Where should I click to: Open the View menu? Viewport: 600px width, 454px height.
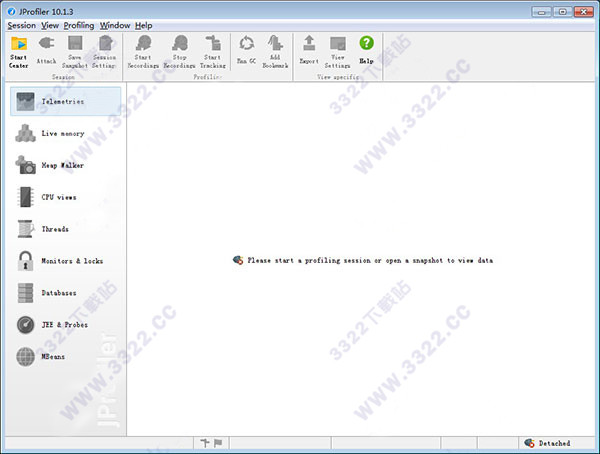(x=50, y=26)
